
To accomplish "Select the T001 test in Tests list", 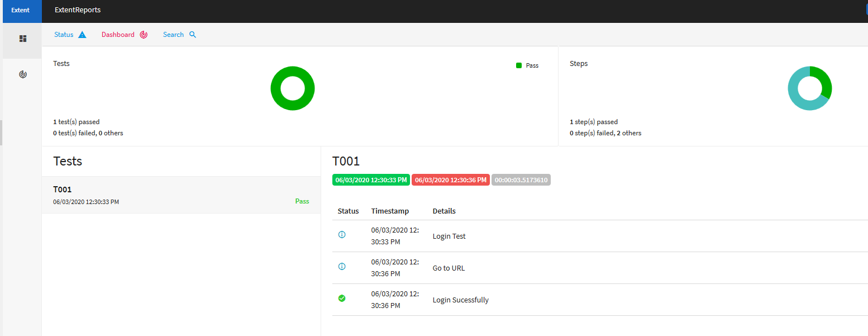I will [181, 195].
